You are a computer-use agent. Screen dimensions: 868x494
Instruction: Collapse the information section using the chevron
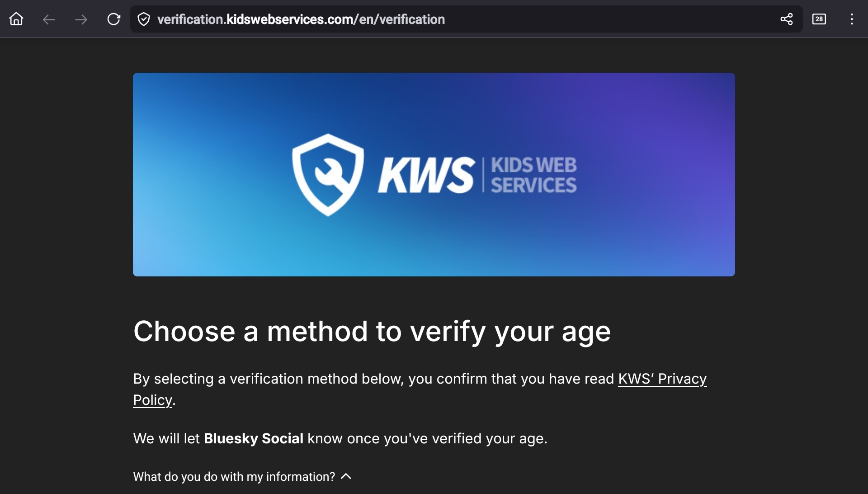[346, 476]
